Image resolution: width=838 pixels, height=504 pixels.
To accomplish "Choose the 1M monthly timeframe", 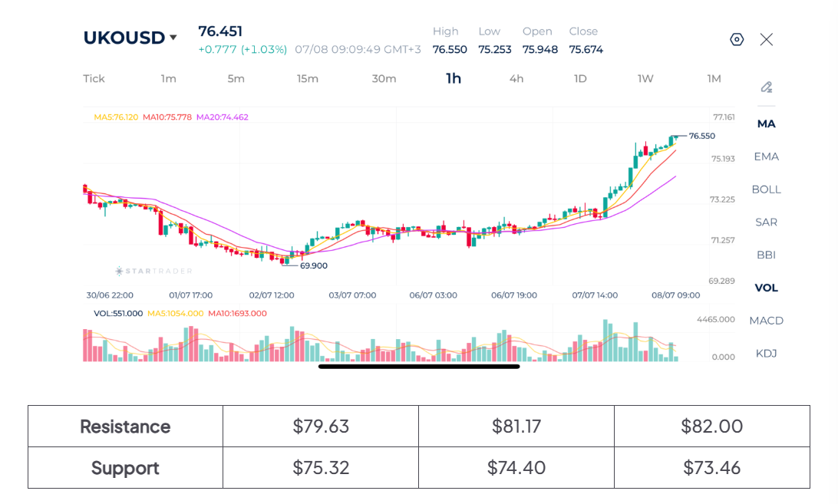I will 714,78.
